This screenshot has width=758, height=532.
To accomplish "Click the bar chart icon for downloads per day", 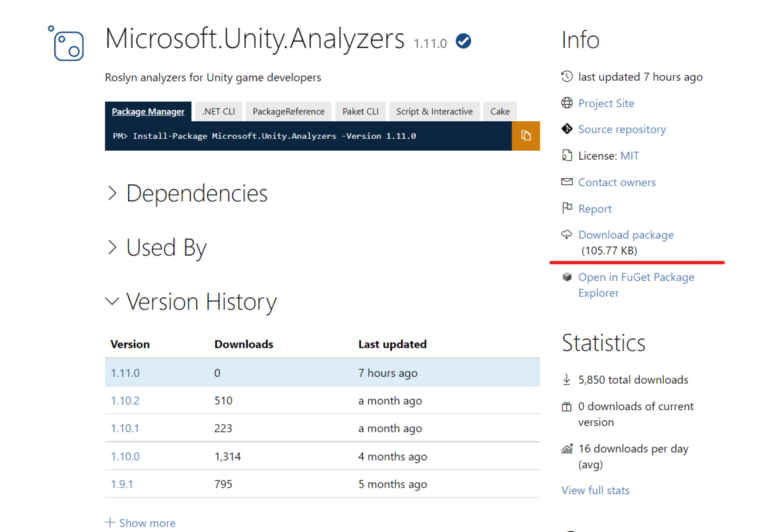I will [x=567, y=449].
